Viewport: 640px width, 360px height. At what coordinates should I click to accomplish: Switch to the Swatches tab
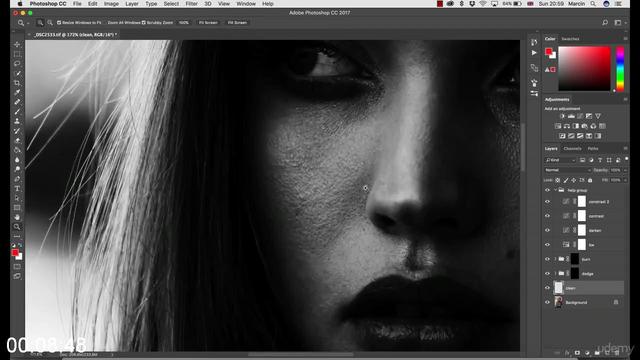pos(570,39)
